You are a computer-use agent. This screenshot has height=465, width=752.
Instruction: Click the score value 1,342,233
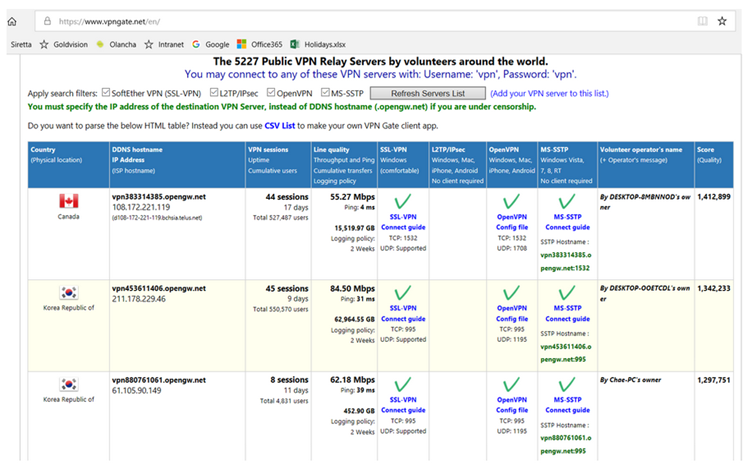click(714, 288)
